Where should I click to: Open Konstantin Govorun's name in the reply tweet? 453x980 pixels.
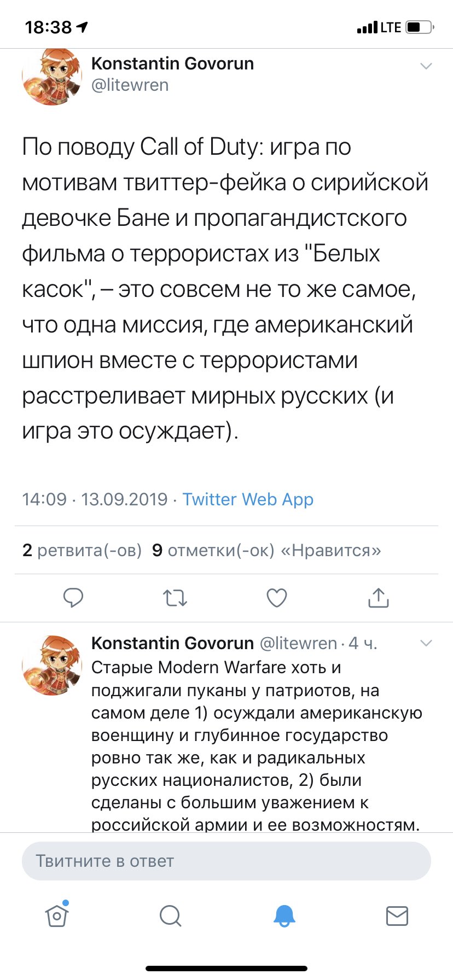[x=172, y=643]
